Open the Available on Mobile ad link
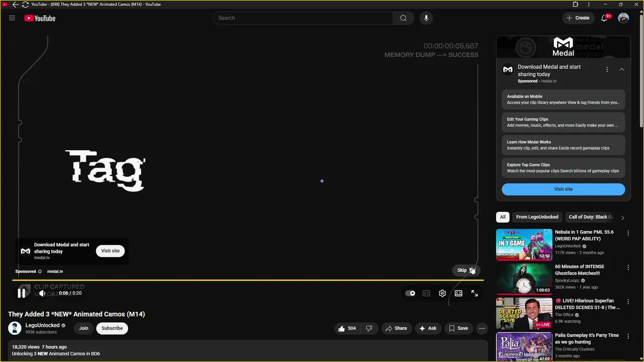The height and width of the screenshot is (362, 644). (563, 100)
